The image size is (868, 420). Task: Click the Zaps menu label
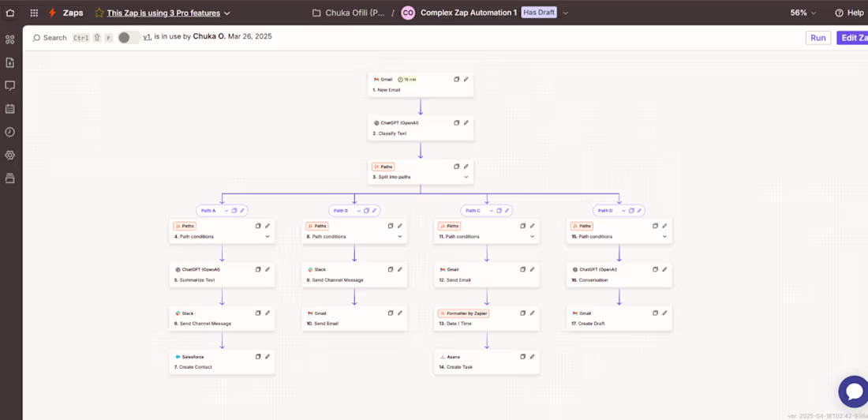coord(72,13)
